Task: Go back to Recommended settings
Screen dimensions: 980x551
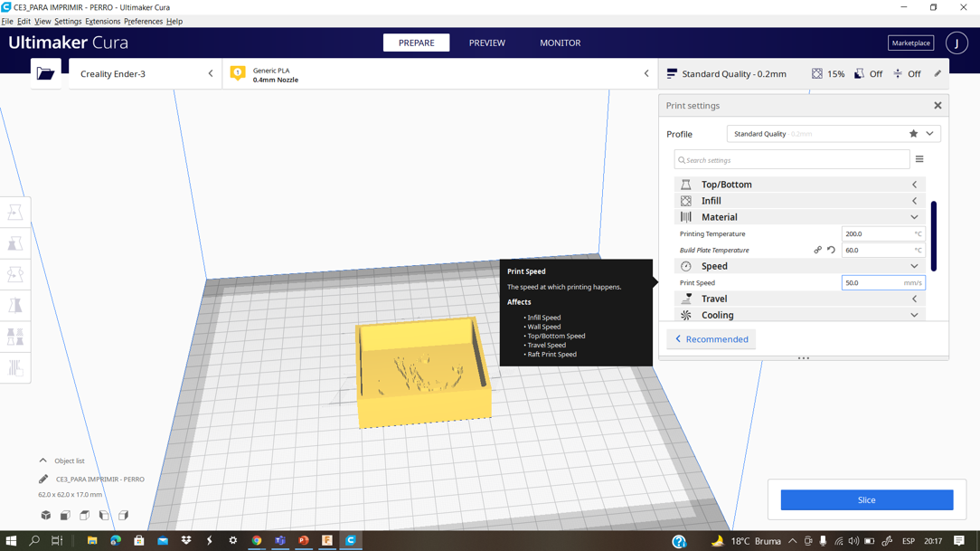Action: [x=711, y=339]
